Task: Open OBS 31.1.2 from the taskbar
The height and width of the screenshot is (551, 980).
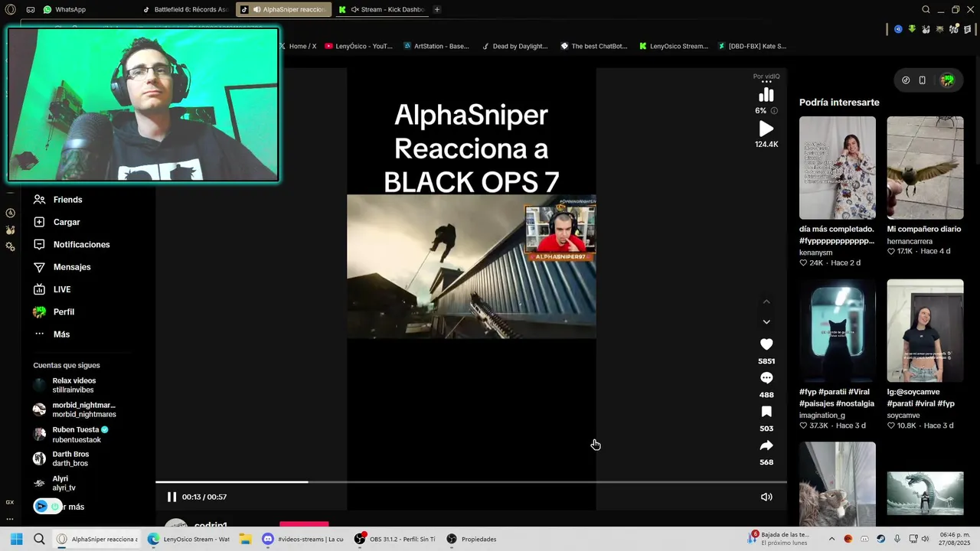Action: point(395,539)
